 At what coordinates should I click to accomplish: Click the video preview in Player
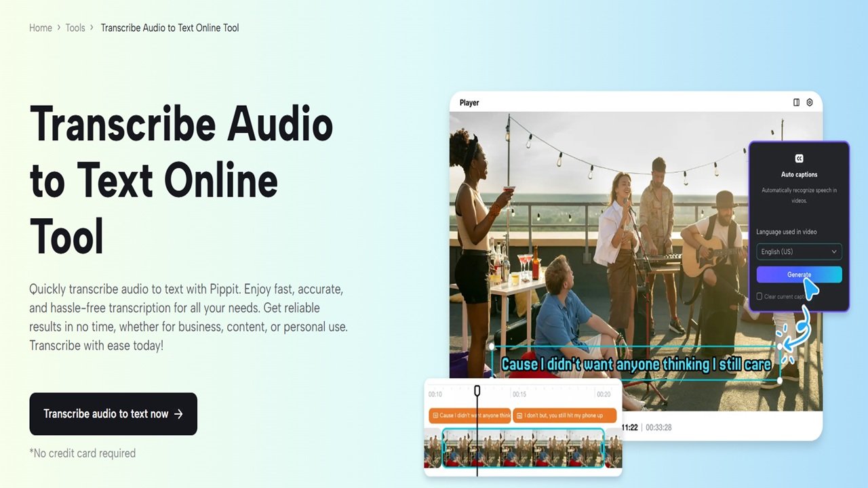(636, 261)
